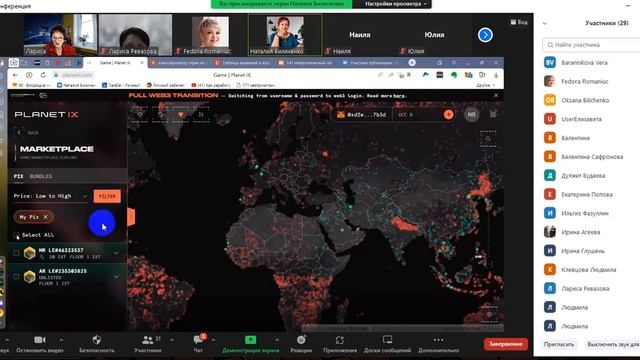The height and width of the screenshot is (360, 640).
Task: Tick the Select ALL checkbox
Action: (x=16, y=235)
